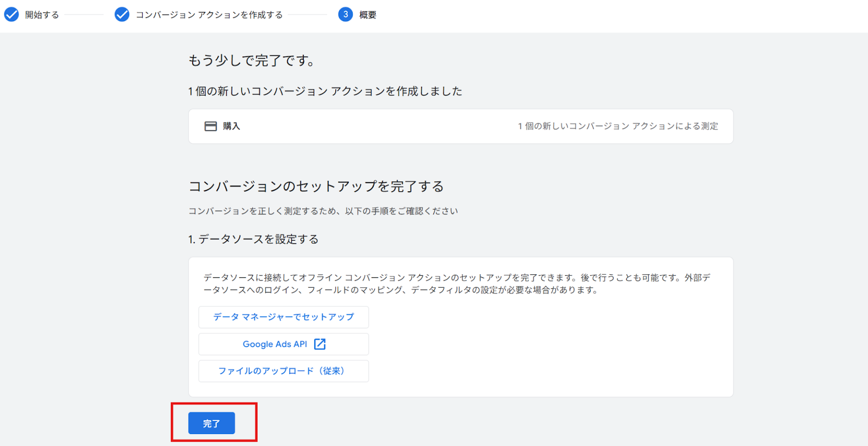This screenshot has width=868, height=446.
Task: Click the step 3 number circle icon
Action: click(x=346, y=15)
